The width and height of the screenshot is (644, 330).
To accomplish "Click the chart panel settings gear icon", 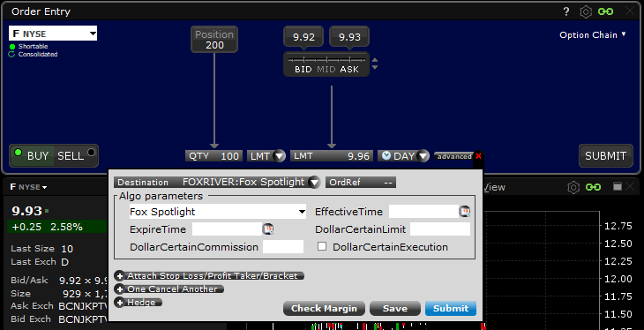I will (573, 187).
